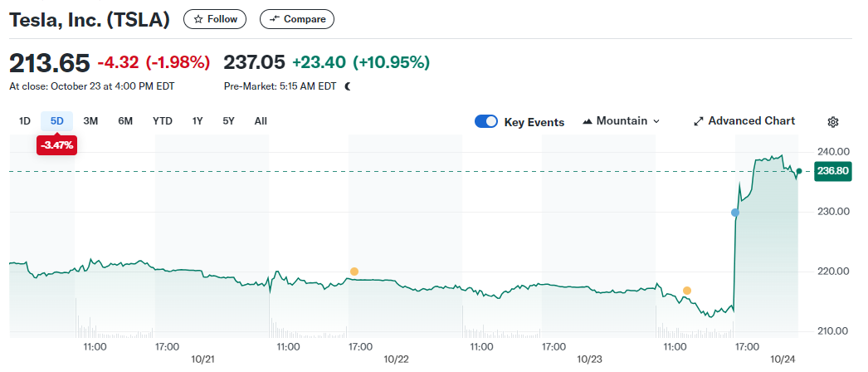This screenshot has width=868, height=372.
Task: Switch to the 6M time range
Action: 125,121
